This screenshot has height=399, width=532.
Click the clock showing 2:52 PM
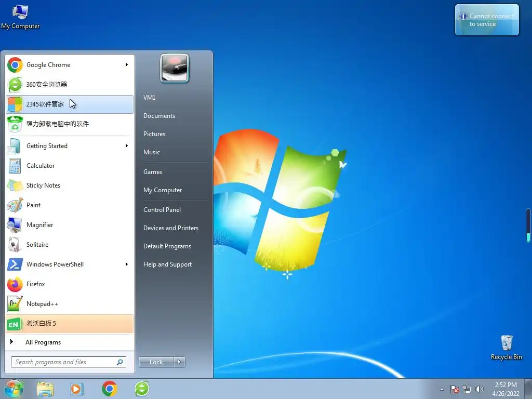coord(506,389)
